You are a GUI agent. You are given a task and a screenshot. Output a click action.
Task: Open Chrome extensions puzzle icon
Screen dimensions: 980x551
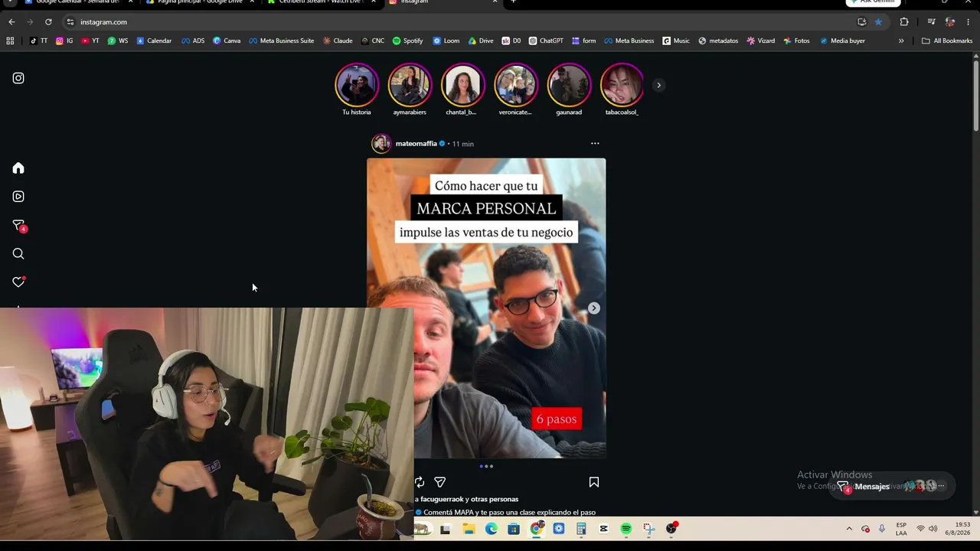click(x=904, y=22)
